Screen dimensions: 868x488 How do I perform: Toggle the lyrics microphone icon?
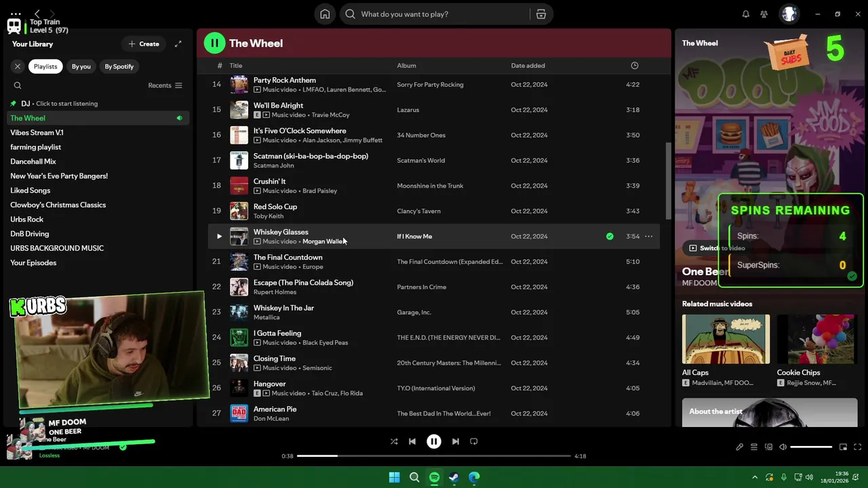740,447
